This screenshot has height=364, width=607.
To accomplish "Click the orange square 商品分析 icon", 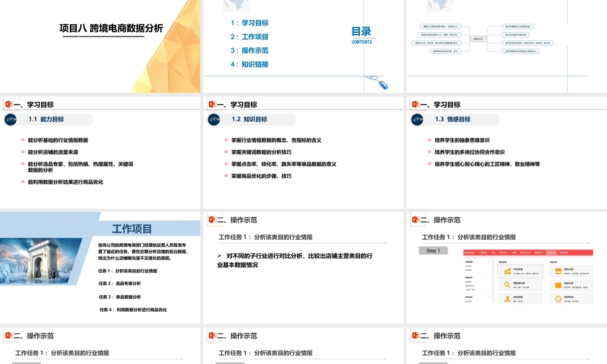I will [x=558, y=284].
